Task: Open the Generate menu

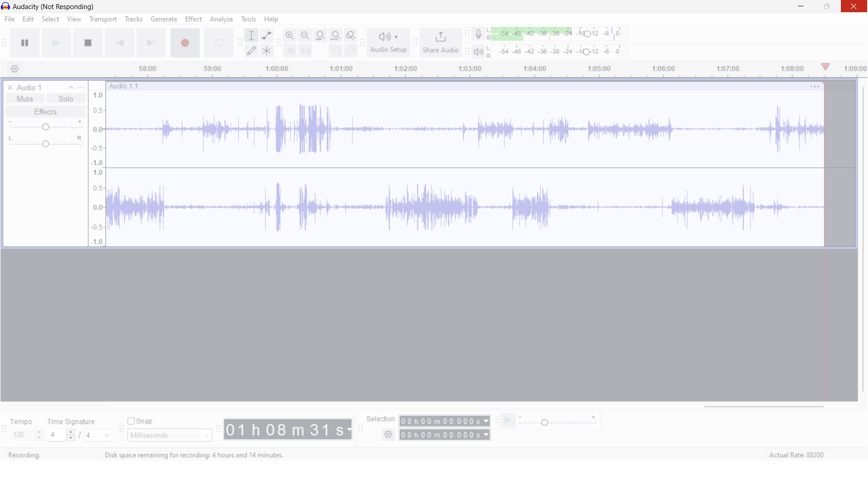Action: [164, 19]
